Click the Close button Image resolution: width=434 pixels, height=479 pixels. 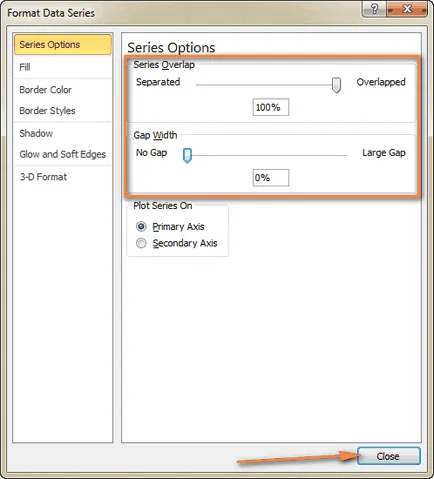(x=389, y=456)
